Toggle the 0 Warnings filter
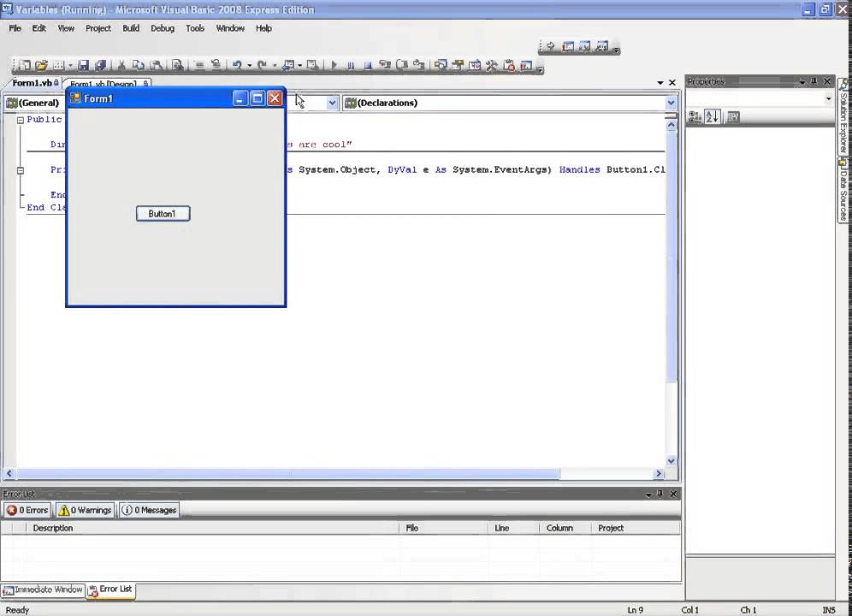This screenshot has height=616, width=852. pyautogui.click(x=85, y=510)
